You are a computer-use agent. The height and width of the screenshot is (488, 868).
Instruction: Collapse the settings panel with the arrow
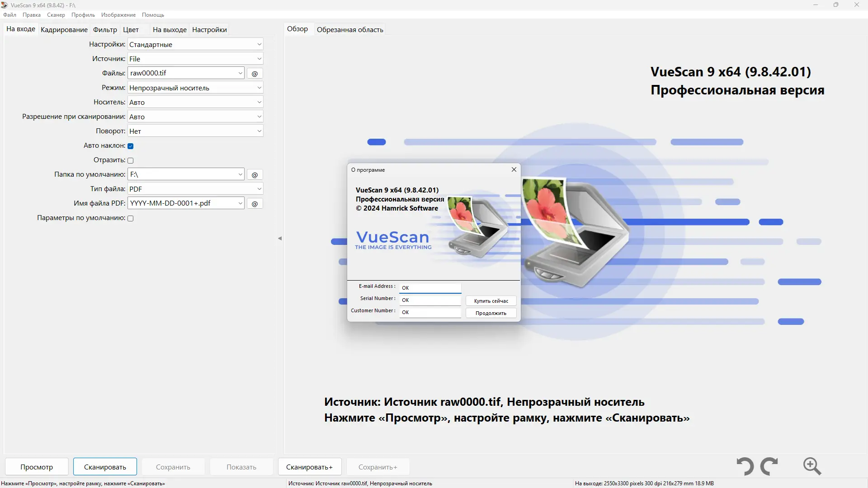pos(280,238)
